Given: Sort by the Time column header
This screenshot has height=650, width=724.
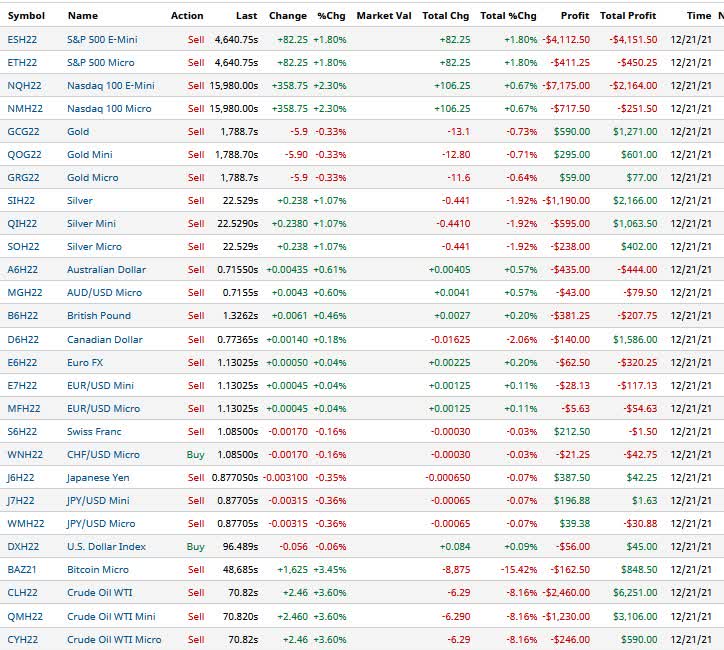Looking at the screenshot, I should tap(699, 16).
